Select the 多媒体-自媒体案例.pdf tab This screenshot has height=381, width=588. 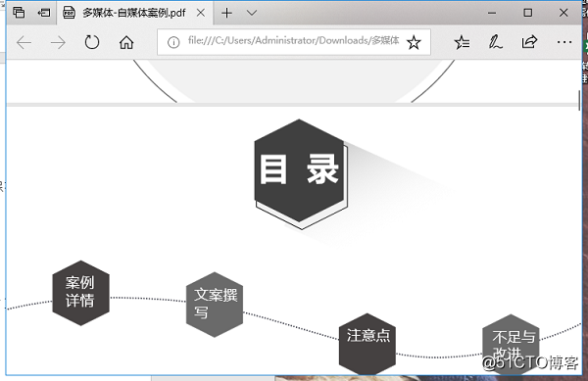point(134,13)
